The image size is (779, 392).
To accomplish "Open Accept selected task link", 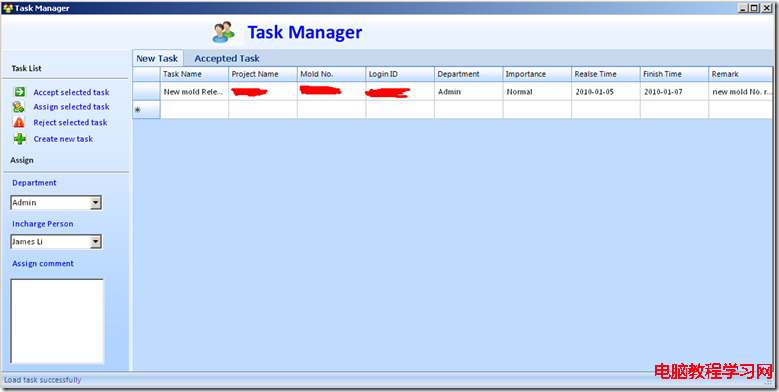I will point(71,92).
